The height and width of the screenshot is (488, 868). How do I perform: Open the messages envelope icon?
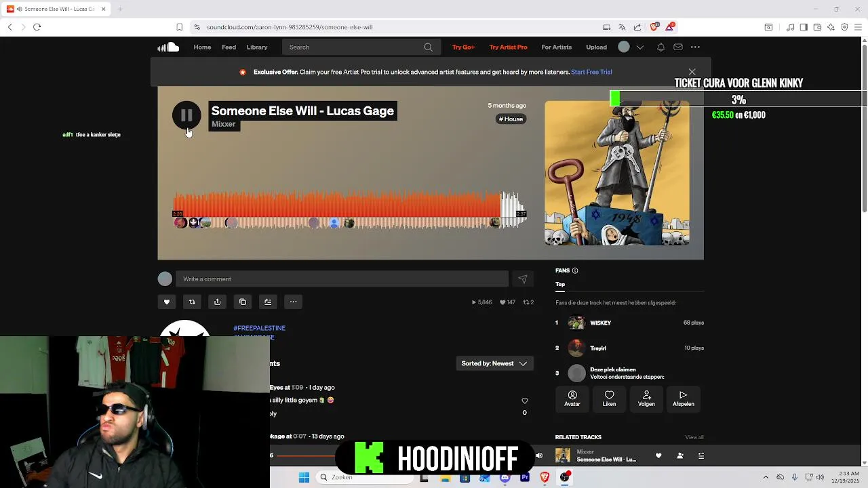pyautogui.click(x=678, y=47)
